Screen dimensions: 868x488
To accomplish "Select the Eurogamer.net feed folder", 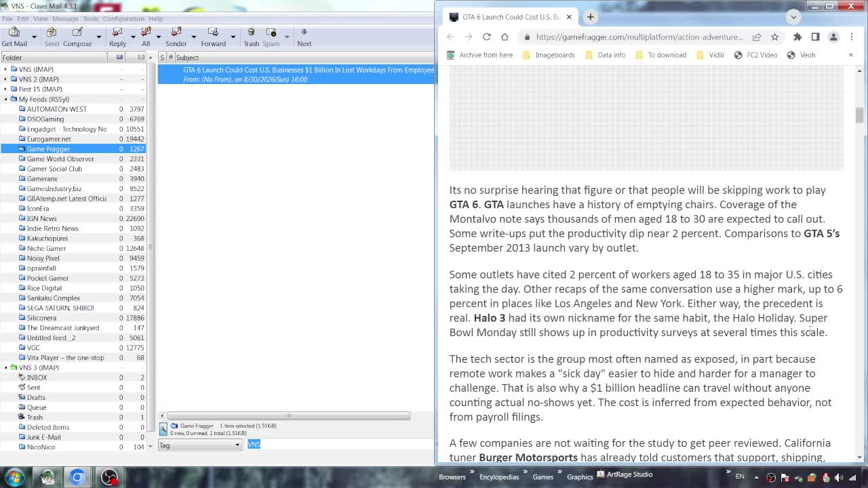I will point(73,139).
